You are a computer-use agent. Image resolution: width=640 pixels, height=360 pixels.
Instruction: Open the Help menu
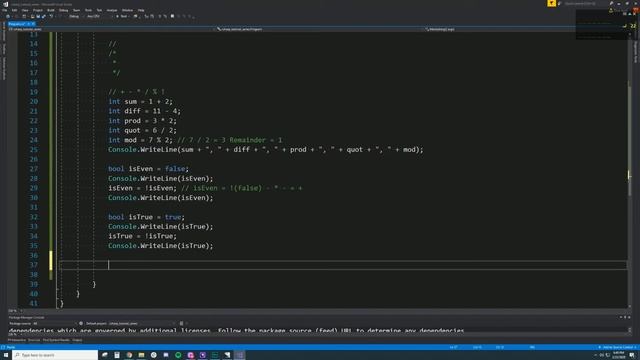click(141, 10)
